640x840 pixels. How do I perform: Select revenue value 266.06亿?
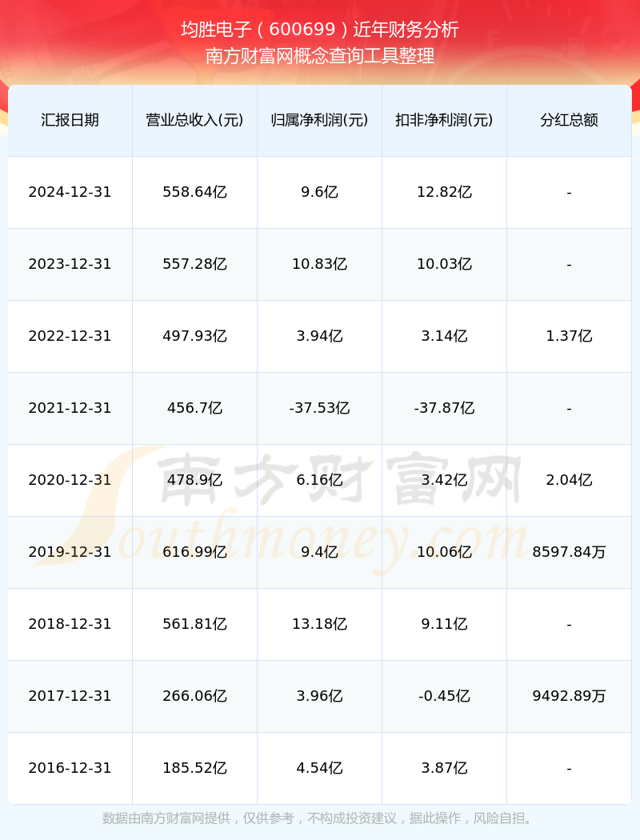pyautogui.click(x=195, y=696)
